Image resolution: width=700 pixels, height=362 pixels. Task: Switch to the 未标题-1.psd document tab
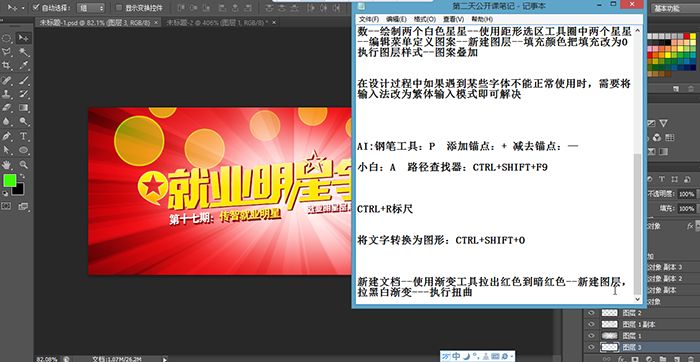click(x=97, y=22)
